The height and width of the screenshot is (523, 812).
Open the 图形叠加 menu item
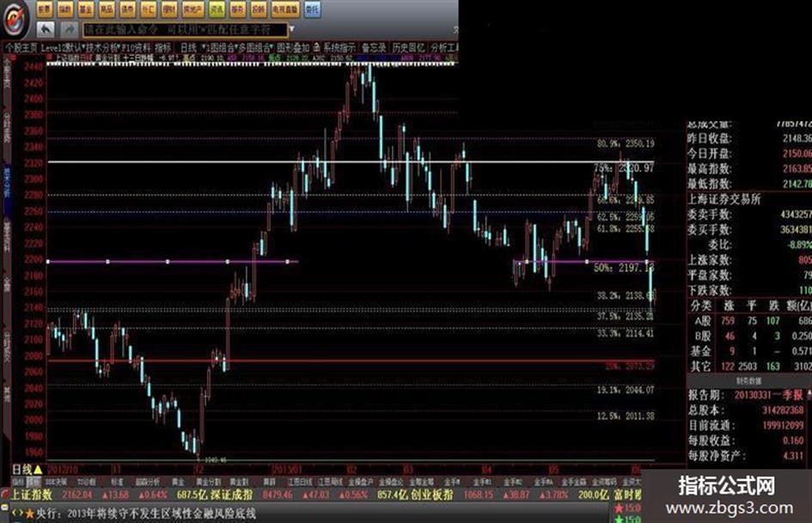293,47
